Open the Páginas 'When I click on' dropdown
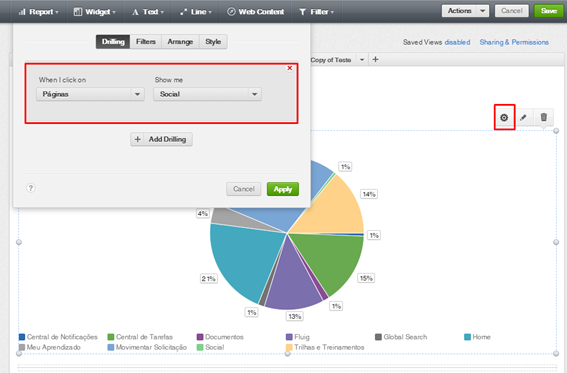The image size is (567, 373). click(x=90, y=94)
